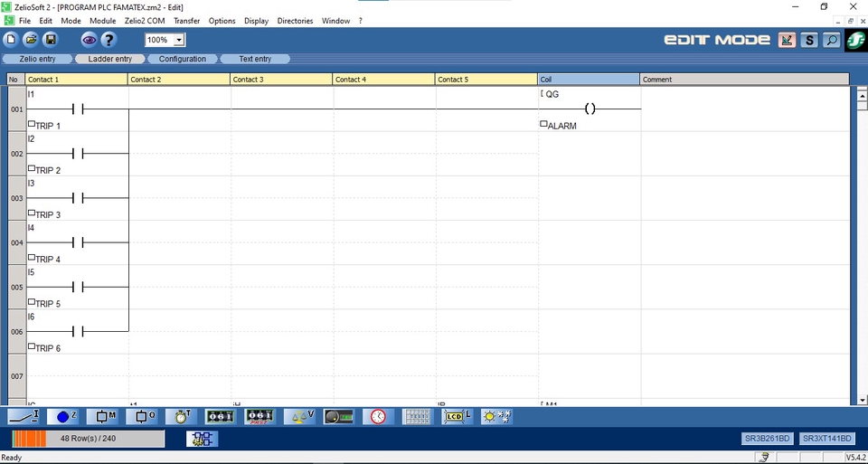868x464 pixels.
Task: Start simulation mode with S icon
Action: pyautogui.click(x=809, y=40)
